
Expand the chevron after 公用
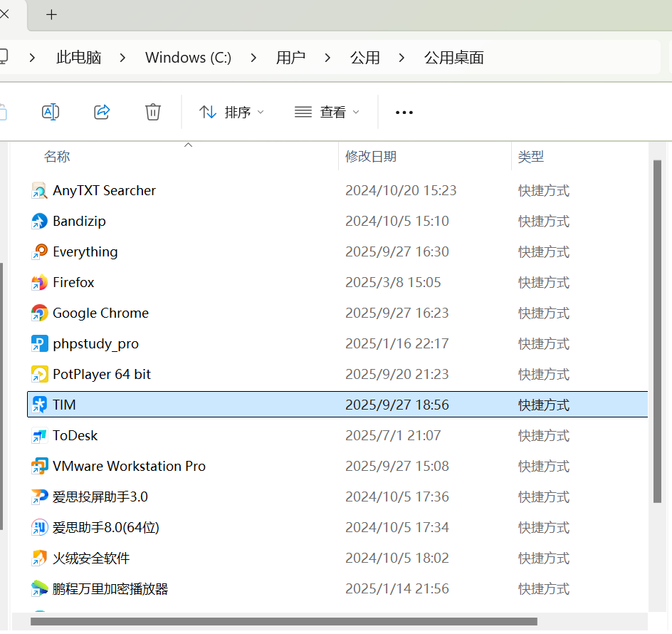(401, 58)
